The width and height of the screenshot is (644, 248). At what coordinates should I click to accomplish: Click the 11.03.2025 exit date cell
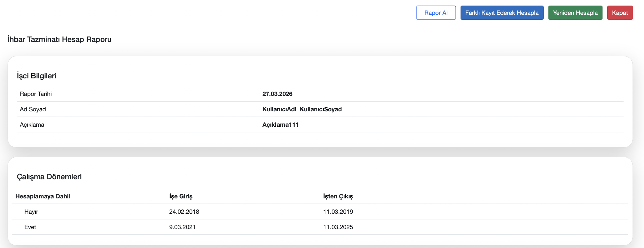(x=338, y=227)
